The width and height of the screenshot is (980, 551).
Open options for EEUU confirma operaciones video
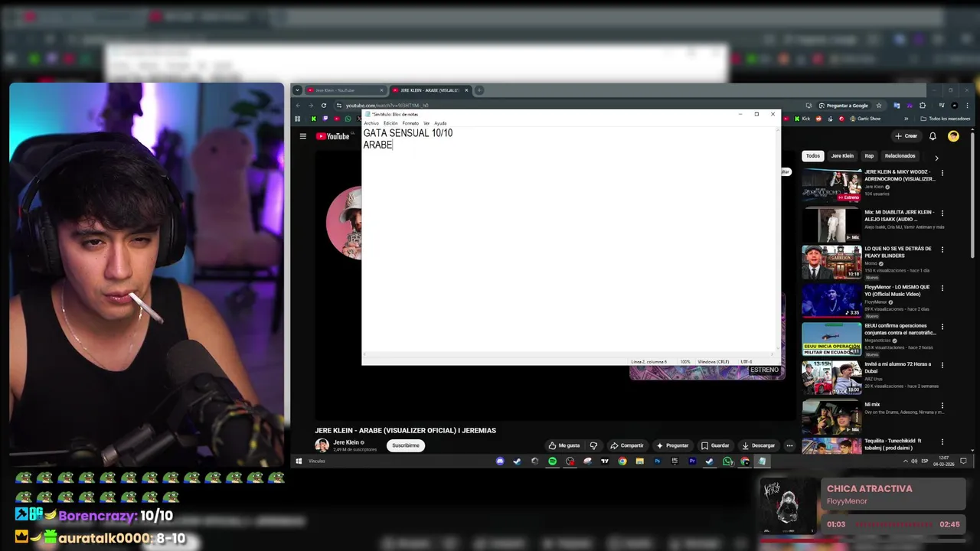point(942,327)
